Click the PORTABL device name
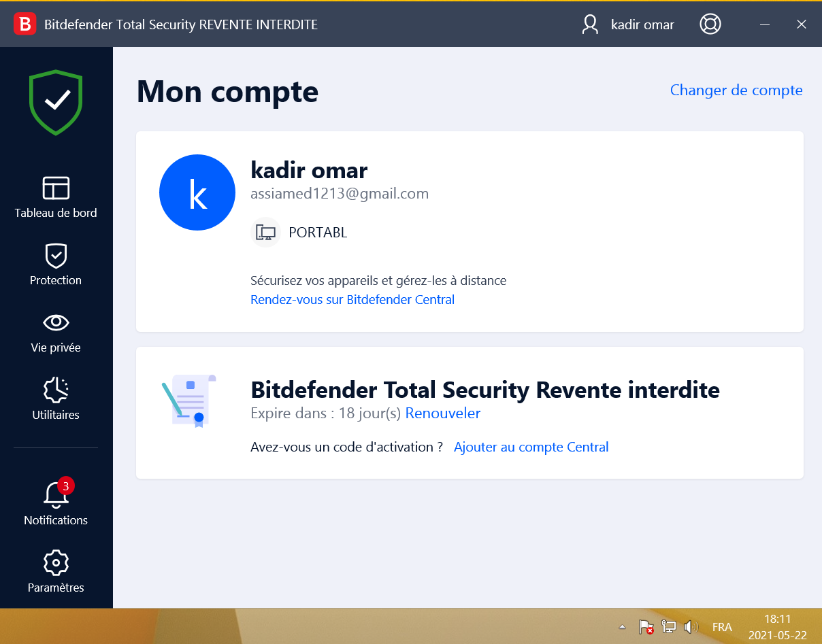Image resolution: width=822 pixels, height=644 pixels. click(318, 233)
